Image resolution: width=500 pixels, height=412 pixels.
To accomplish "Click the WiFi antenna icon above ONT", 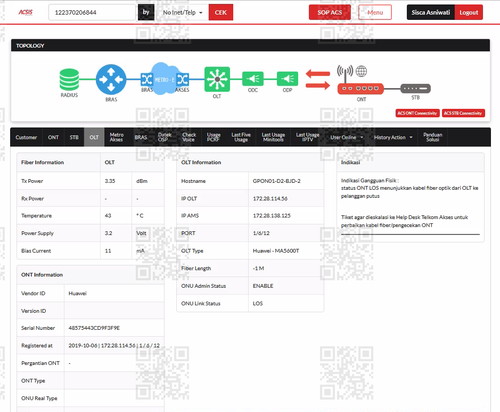I will (345, 73).
